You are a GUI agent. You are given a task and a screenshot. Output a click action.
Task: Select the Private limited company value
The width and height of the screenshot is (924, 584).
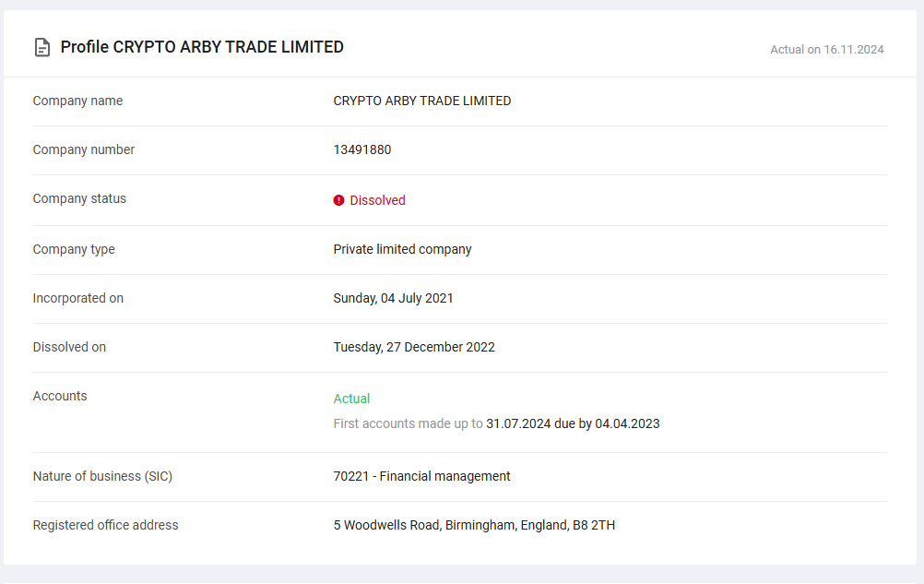[x=402, y=249]
